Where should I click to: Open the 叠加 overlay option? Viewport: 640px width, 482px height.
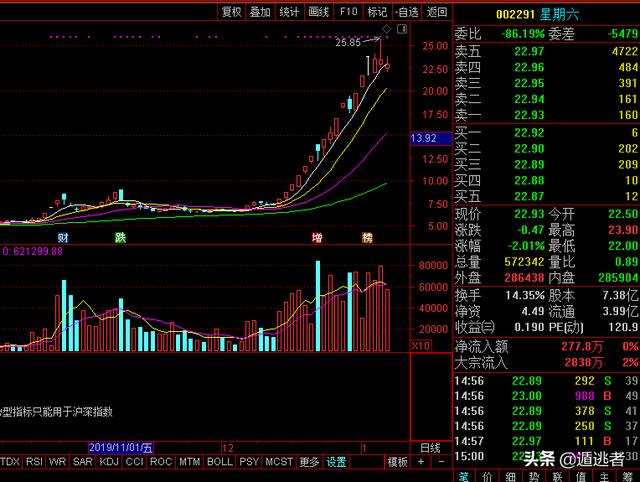point(260,12)
